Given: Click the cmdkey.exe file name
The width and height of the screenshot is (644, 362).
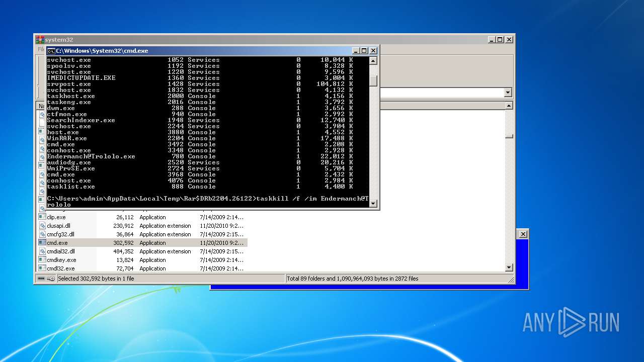Looking at the screenshot, I should pos(61,260).
